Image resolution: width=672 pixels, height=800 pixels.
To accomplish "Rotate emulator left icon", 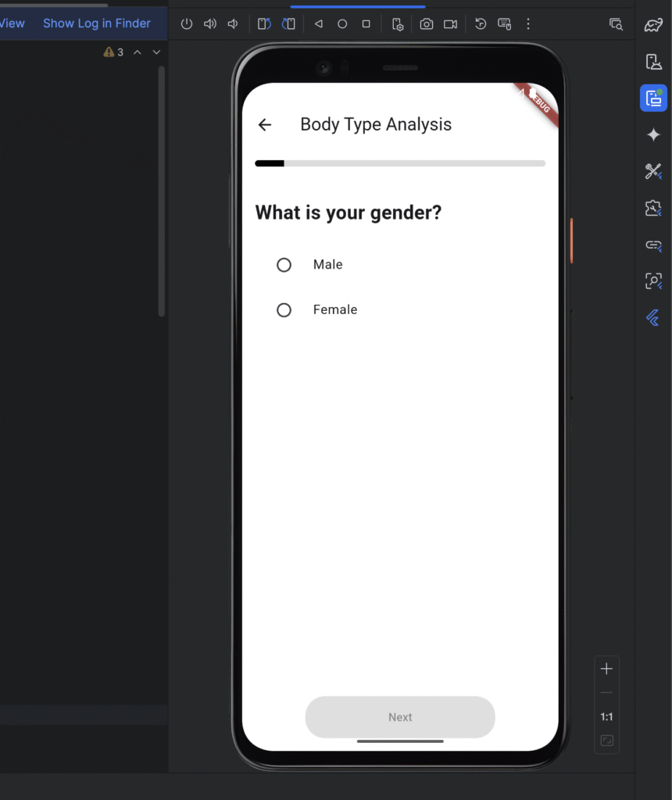I will coord(264,24).
